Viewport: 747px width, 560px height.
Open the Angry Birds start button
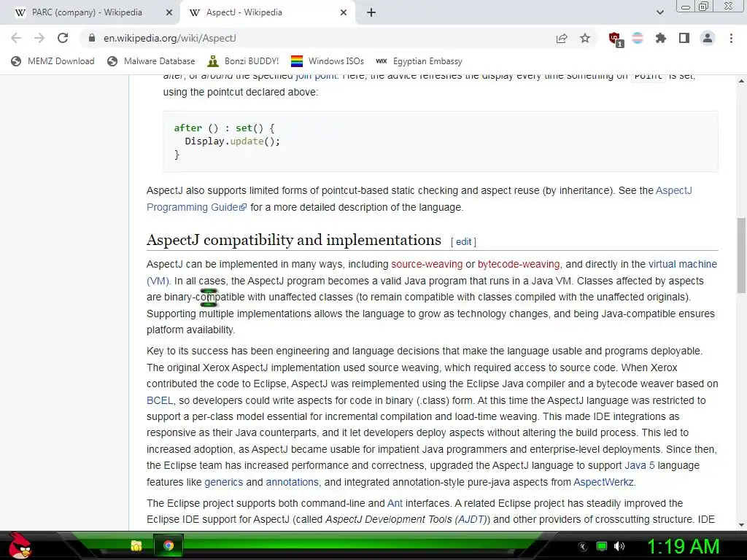pyautogui.click(x=19, y=545)
